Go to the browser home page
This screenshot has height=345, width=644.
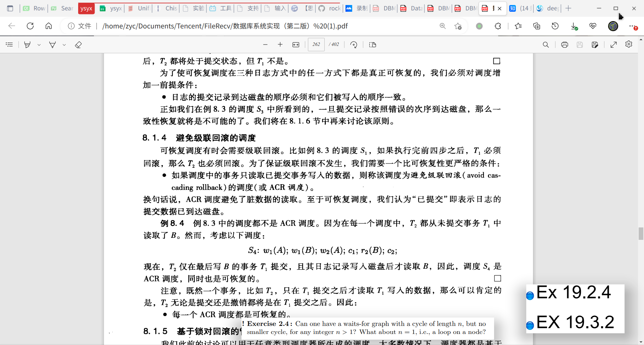(x=49, y=26)
